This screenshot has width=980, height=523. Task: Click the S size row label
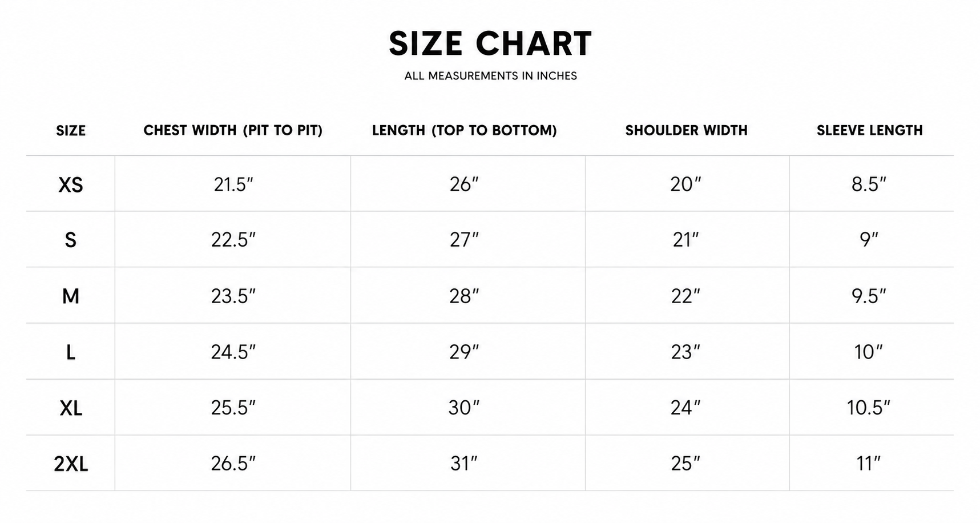point(71,240)
